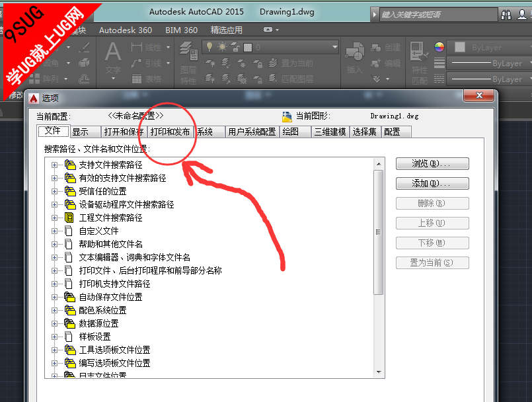Click the 表格 table tool

[147, 79]
